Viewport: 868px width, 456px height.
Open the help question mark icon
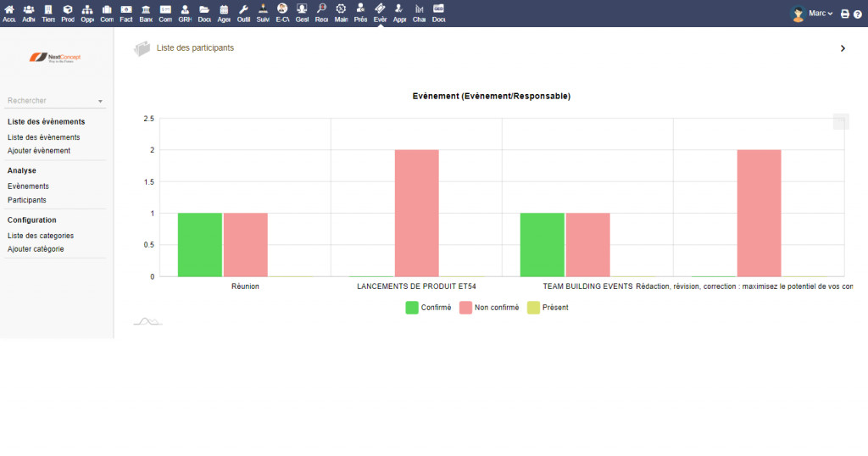[858, 14]
